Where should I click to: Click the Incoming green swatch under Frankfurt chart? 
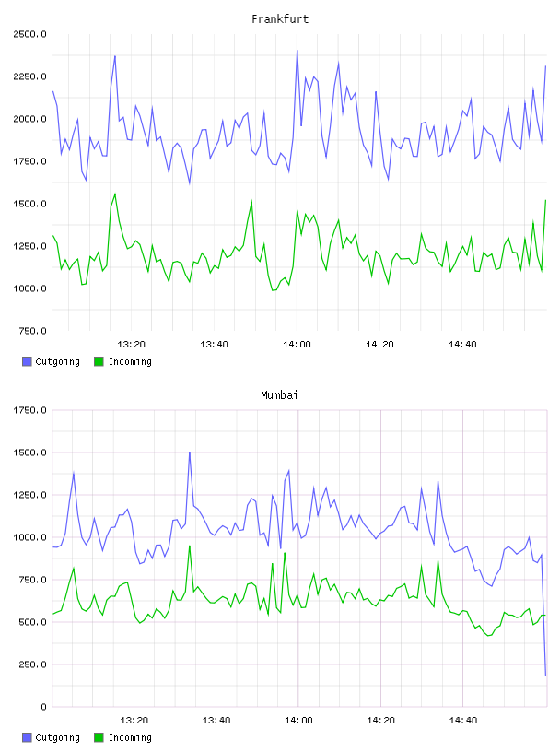point(99,361)
